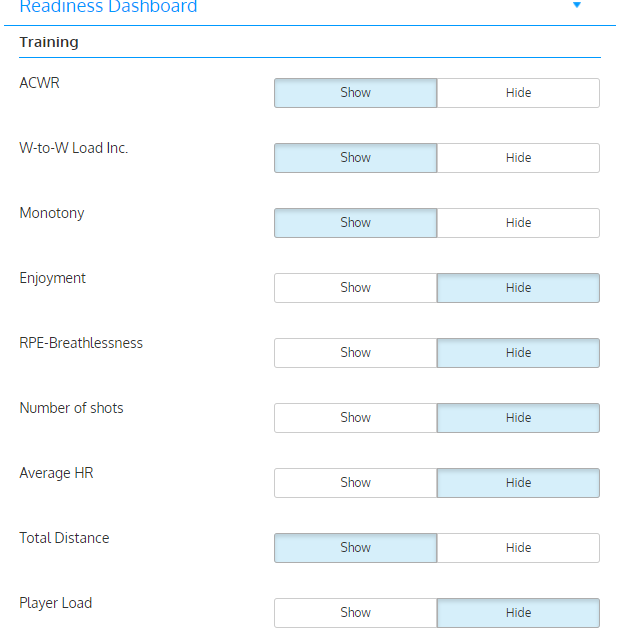The width and height of the screenshot is (621, 635).
Task: Choose Show for W-to-W Load Inc.
Action: [x=355, y=158]
